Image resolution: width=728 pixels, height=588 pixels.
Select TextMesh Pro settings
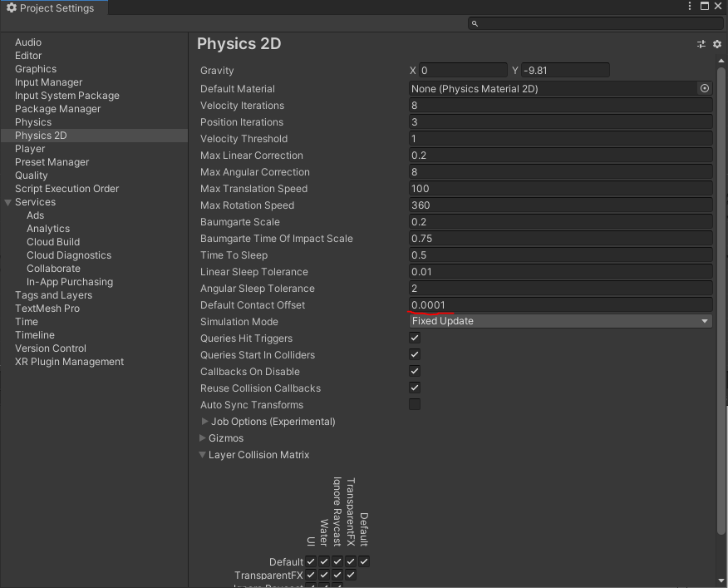pyautogui.click(x=47, y=309)
